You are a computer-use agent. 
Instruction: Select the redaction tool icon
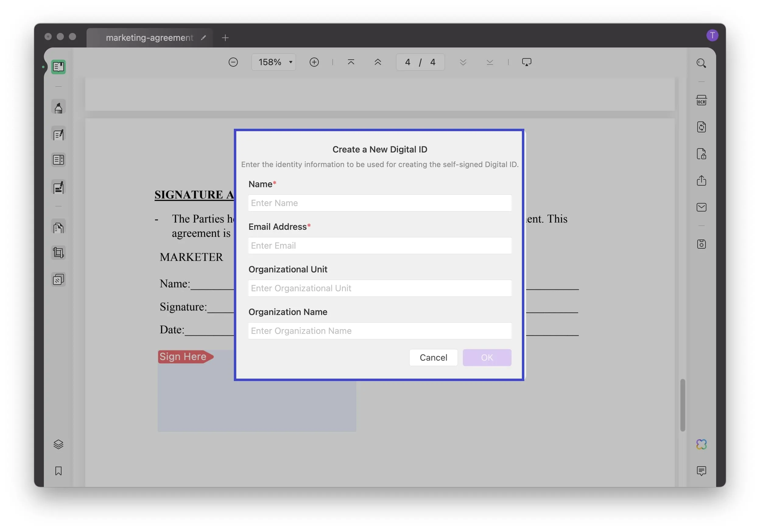(x=58, y=280)
